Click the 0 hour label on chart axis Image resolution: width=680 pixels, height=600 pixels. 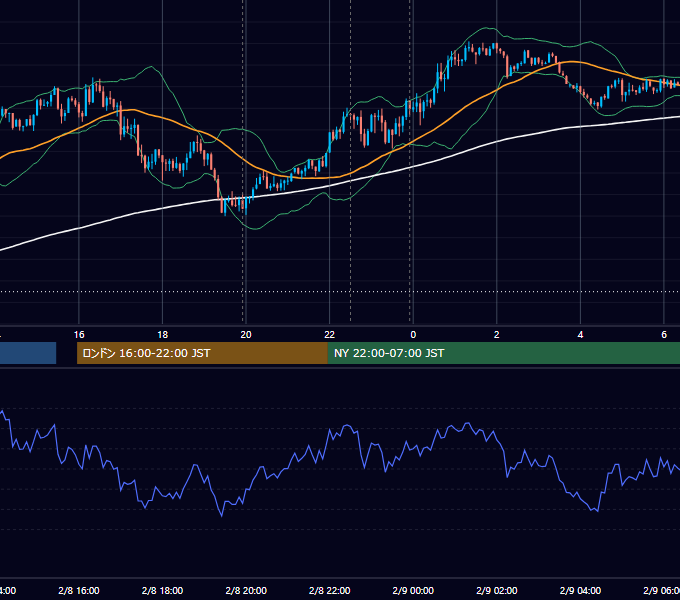[x=413, y=335]
